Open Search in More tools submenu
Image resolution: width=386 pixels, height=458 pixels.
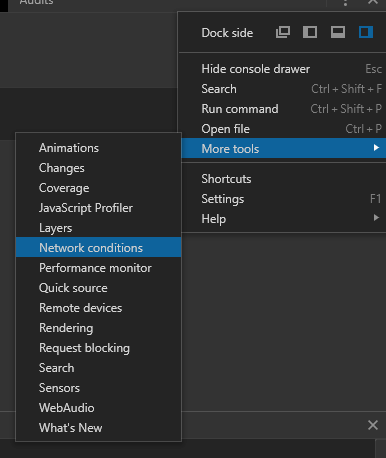click(99, 368)
